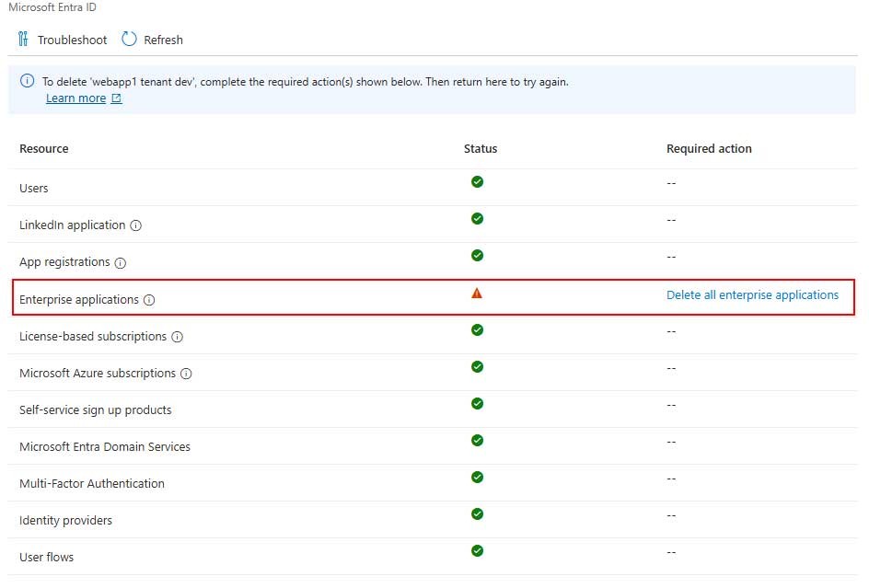Click the warning triangle for Enterprise applications
The height and width of the screenshot is (588, 869).
[477, 294]
